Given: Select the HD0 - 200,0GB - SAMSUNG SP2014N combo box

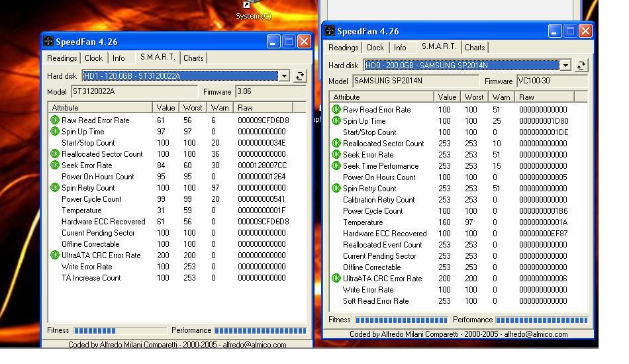Looking at the screenshot, I should click(x=467, y=65).
